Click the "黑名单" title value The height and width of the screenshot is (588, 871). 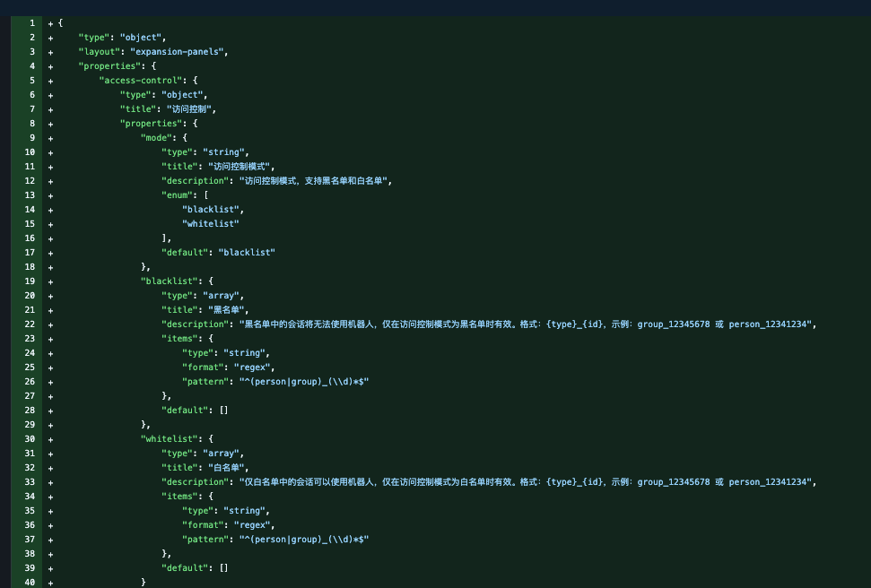pyautogui.click(x=224, y=309)
